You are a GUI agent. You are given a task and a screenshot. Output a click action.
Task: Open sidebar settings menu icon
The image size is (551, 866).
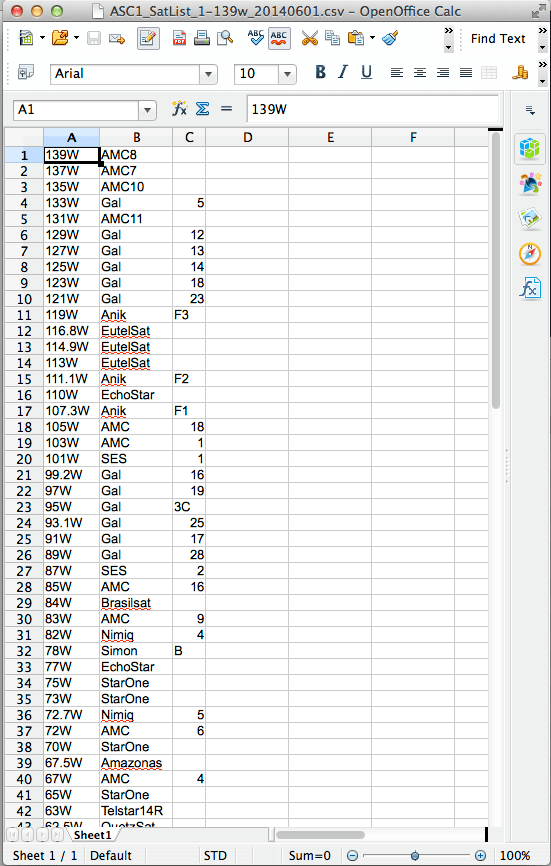530,110
